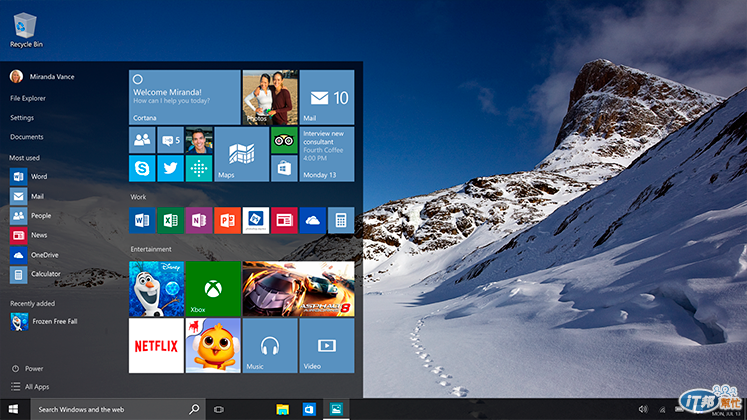Image resolution: width=747 pixels, height=420 pixels.
Task: Open the Store tile in the Start grid
Action: (284, 168)
